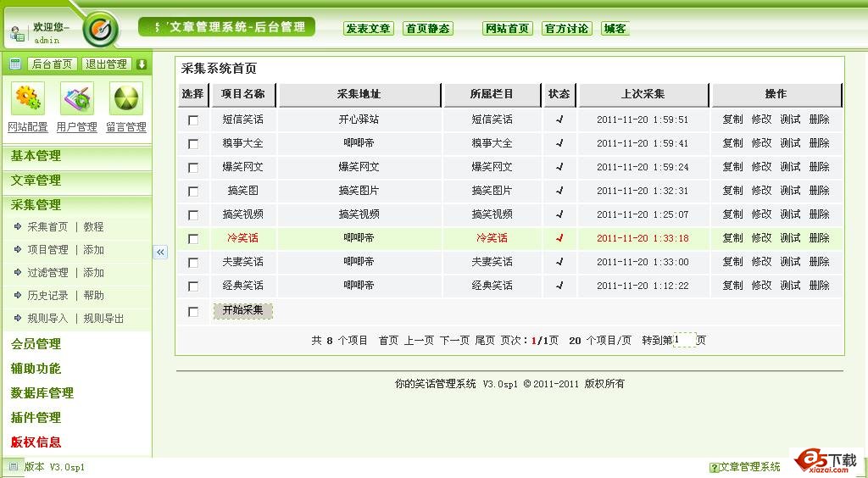Image resolution: width=868 pixels, height=478 pixels.
Task: Click the 开始采集 button
Action: tap(243, 311)
